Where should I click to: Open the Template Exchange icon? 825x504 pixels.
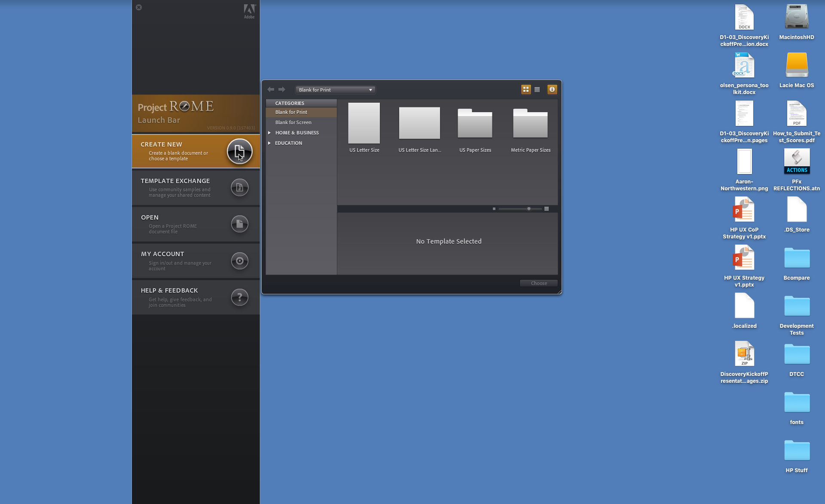[x=239, y=188]
